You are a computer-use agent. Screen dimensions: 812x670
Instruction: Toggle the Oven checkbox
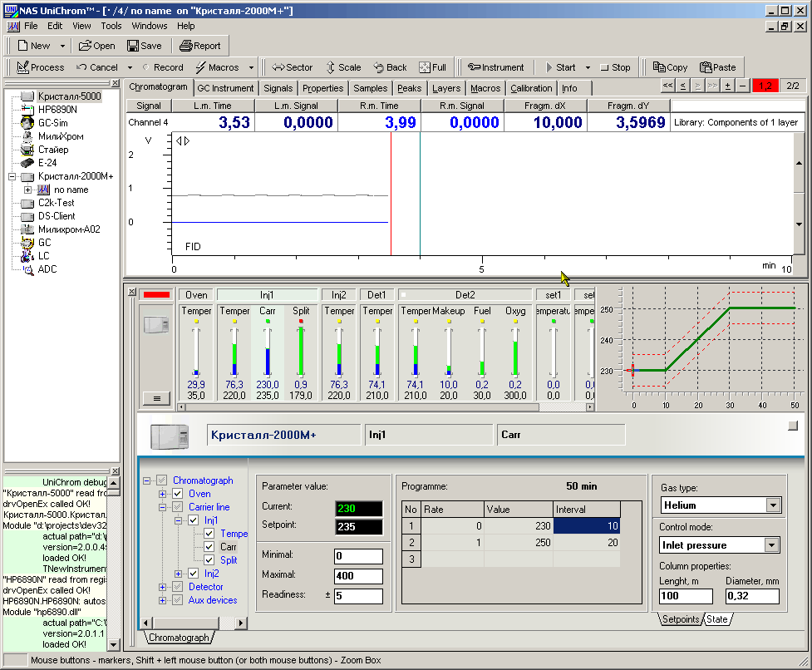coord(178,494)
